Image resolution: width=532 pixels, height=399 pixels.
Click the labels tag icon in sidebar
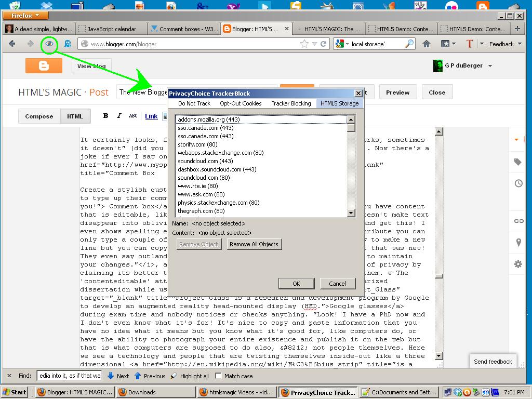tap(518, 162)
